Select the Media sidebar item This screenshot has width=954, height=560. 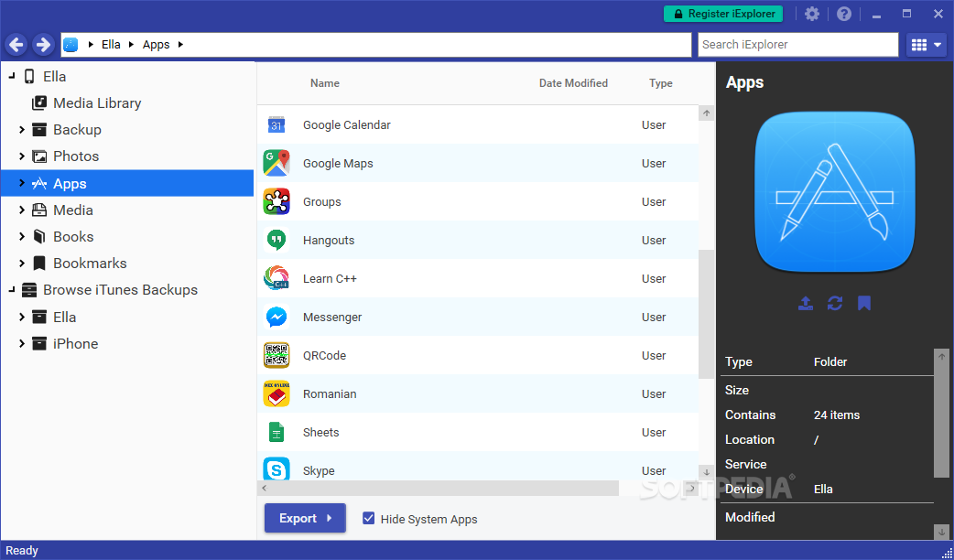73,210
